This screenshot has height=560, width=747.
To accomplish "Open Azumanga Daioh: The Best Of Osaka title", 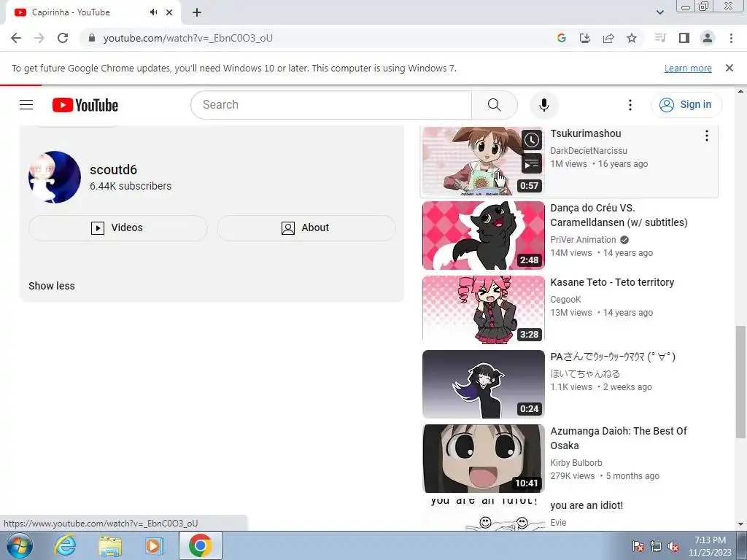I will [619, 437].
